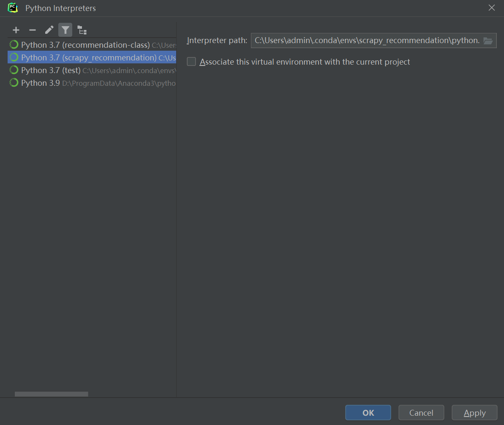Click the Apply button
The image size is (504, 425).
(474, 413)
